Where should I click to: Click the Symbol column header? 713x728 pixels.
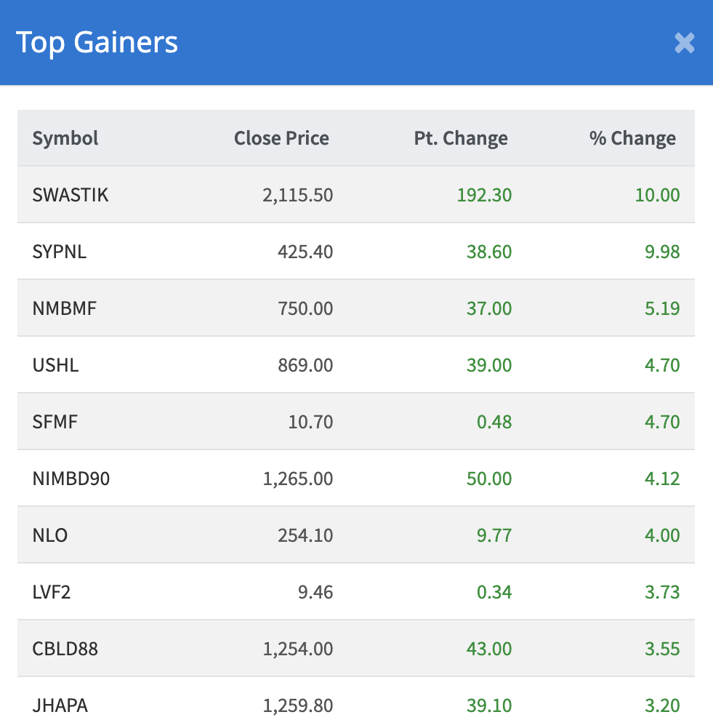pyautogui.click(x=65, y=138)
